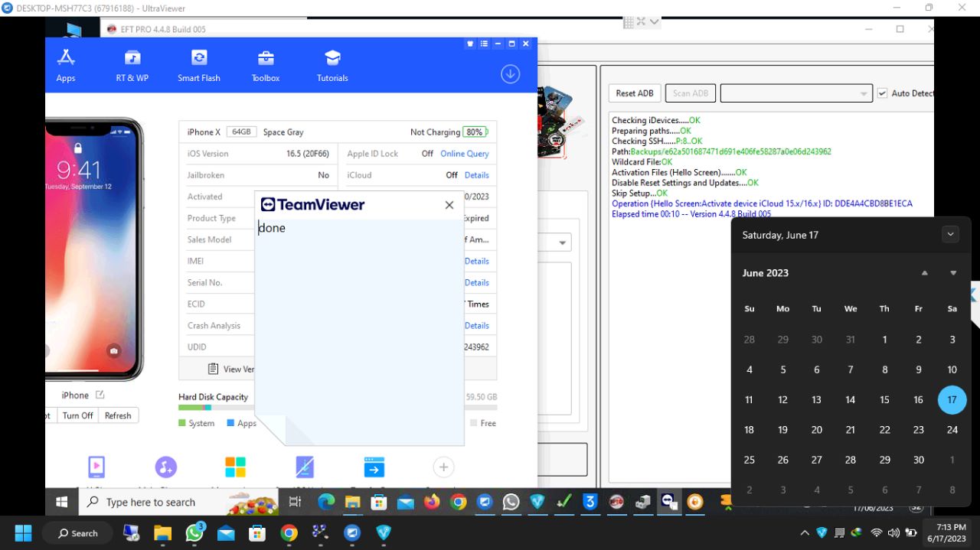Click the June 2023 month header
The width and height of the screenshot is (980, 550).
tap(766, 273)
